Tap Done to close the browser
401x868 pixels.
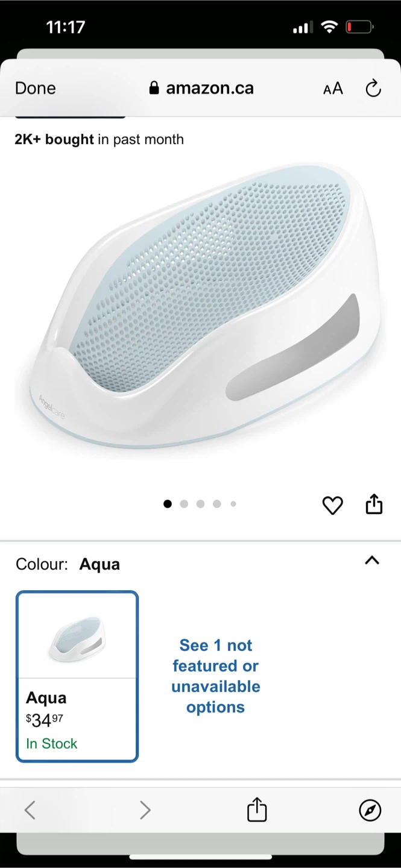(36, 88)
